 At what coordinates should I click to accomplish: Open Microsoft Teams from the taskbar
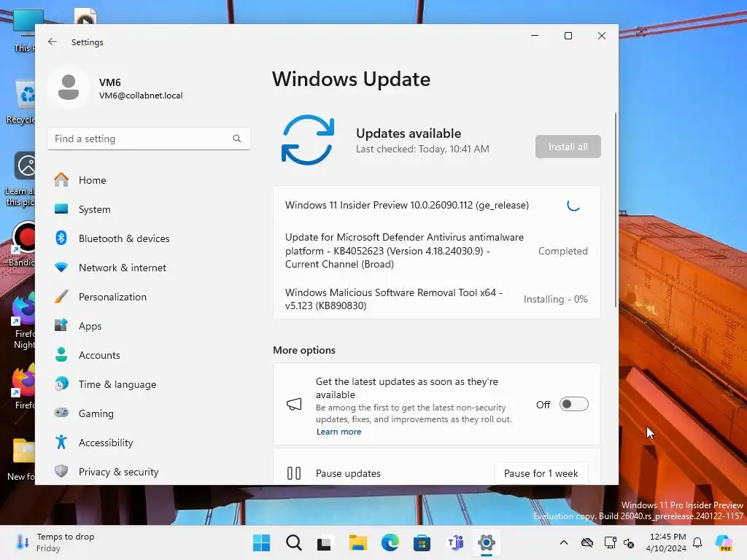pyautogui.click(x=455, y=542)
